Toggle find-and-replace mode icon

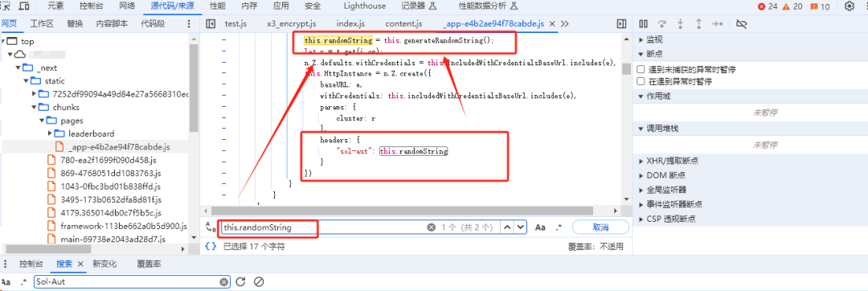click(x=211, y=227)
